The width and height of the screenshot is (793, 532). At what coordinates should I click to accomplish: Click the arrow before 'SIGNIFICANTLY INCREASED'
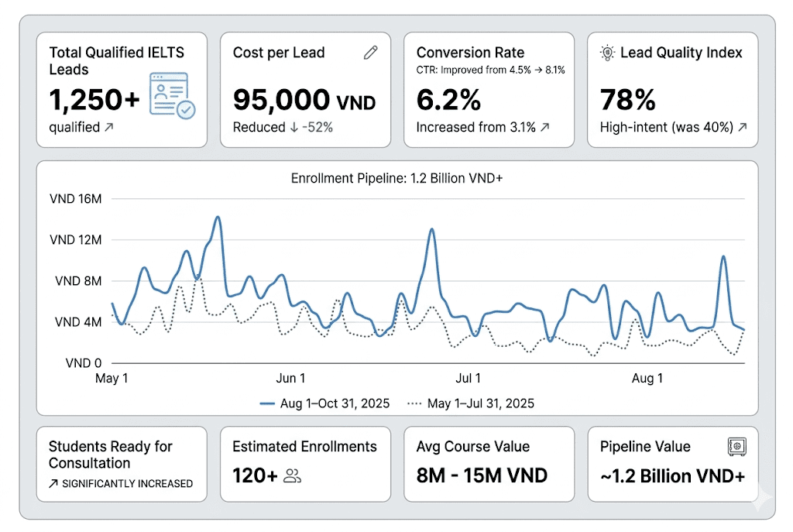[x=53, y=484]
